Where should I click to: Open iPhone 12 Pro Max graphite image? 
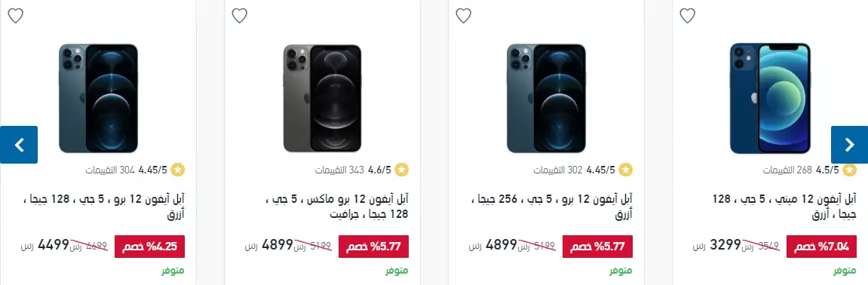[322, 98]
